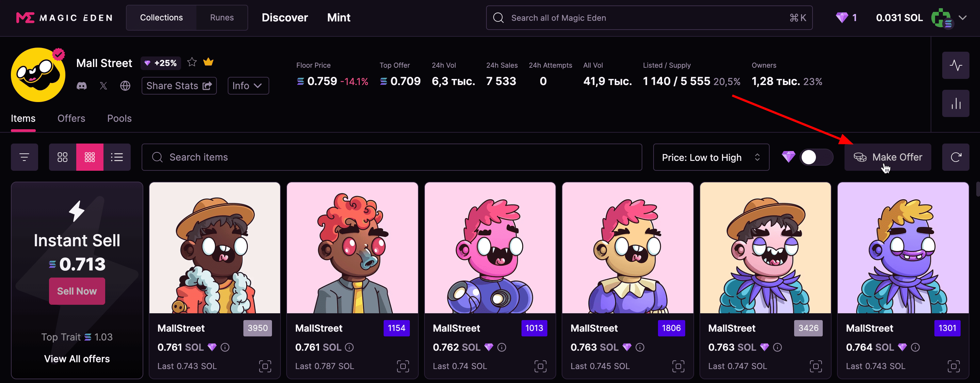Click the Search all of Magic Eden field
This screenshot has width=980, height=383.
pyautogui.click(x=649, y=17)
